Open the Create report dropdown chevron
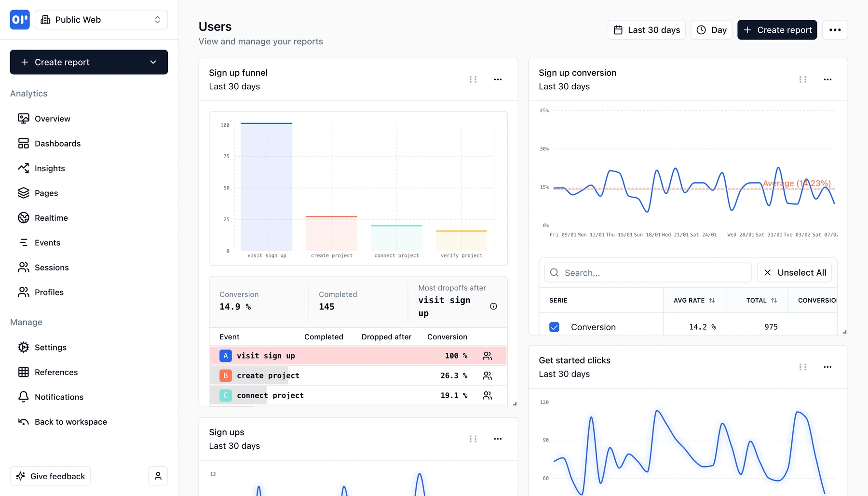The image size is (868, 496). pos(153,62)
